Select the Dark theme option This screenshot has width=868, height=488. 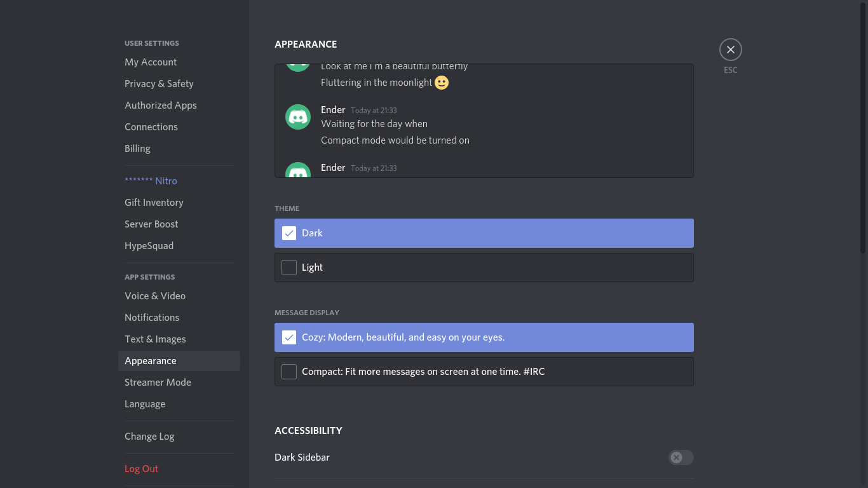coord(484,233)
